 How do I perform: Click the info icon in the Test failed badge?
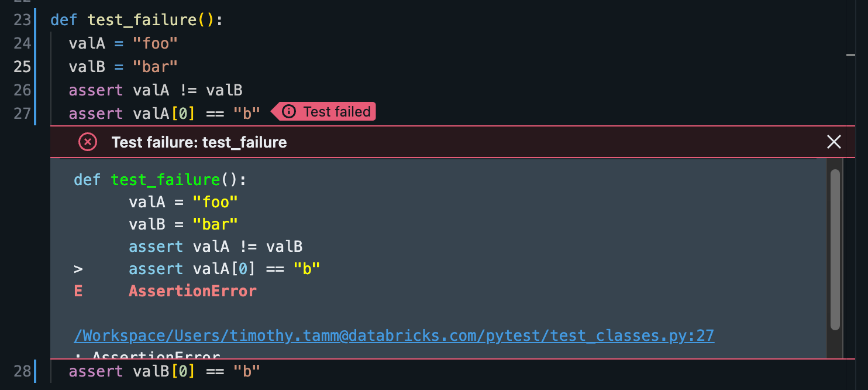pos(290,111)
